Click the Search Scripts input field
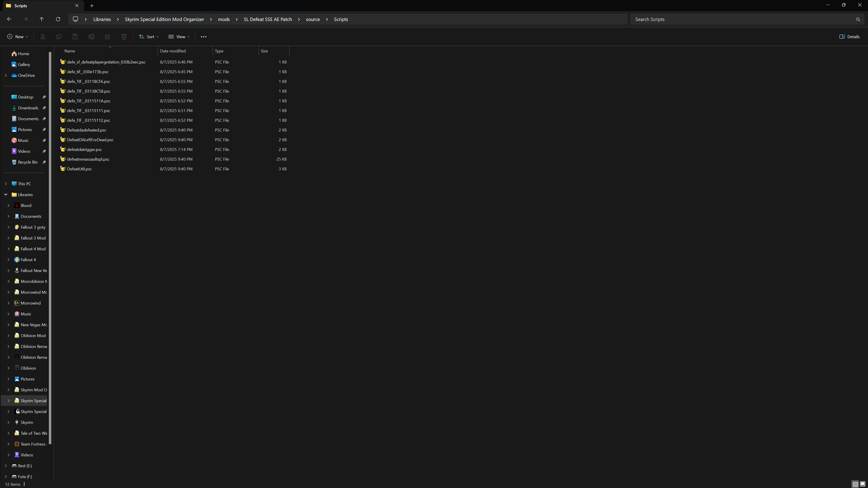Image resolution: width=868 pixels, height=488 pixels. point(743,19)
